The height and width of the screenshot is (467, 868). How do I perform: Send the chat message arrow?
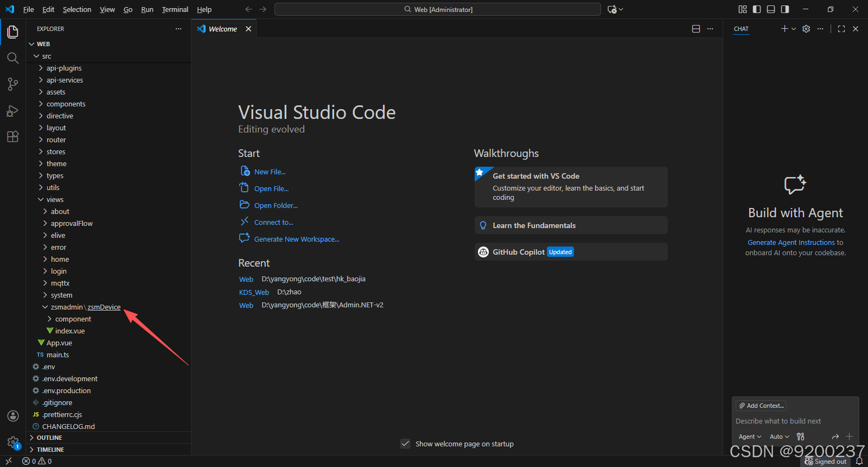835,437
